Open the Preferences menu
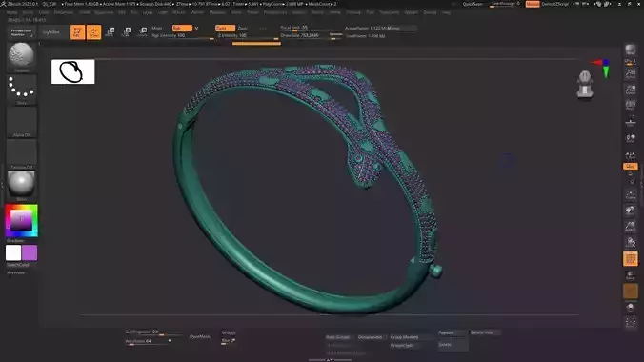The image size is (644, 362). pos(274,12)
